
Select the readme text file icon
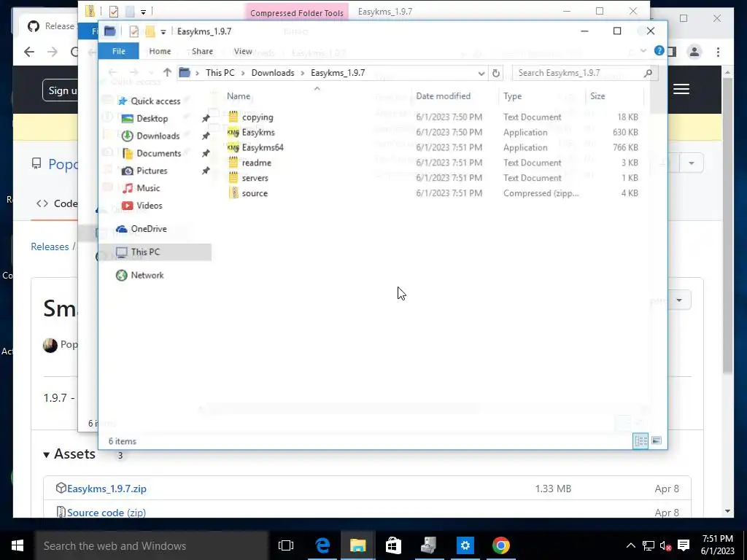(x=233, y=163)
